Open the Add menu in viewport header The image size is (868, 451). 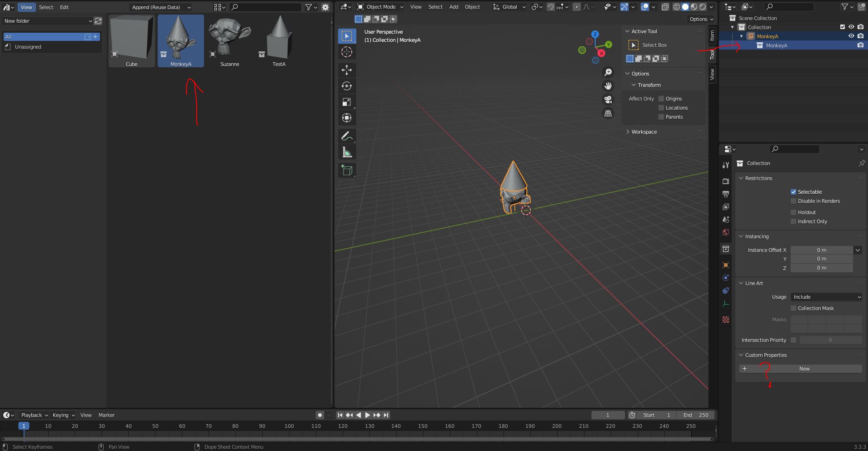tap(454, 7)
